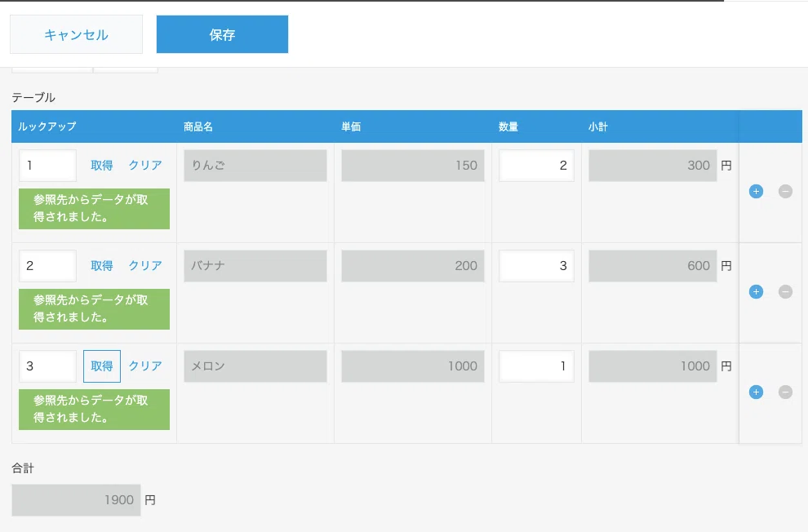Click the 保存 save button
Viewport: 808px width, 532px height.
[x=222, y=34]
